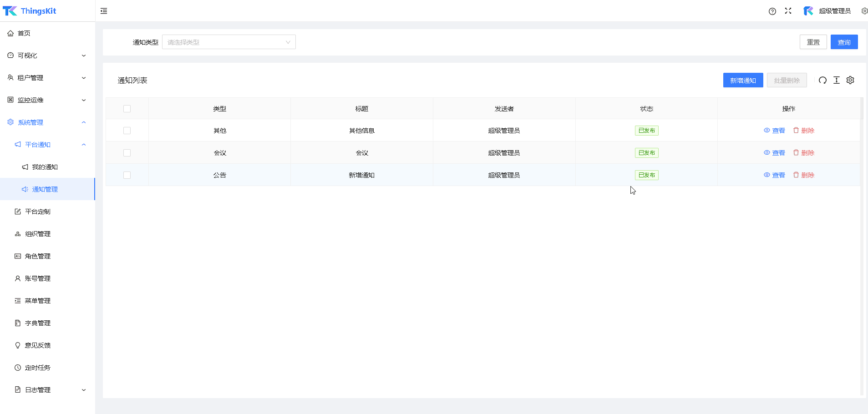The height and width of the screenshot is (414, 868).
Task: Open the help question mark icon
Action: 772,11
